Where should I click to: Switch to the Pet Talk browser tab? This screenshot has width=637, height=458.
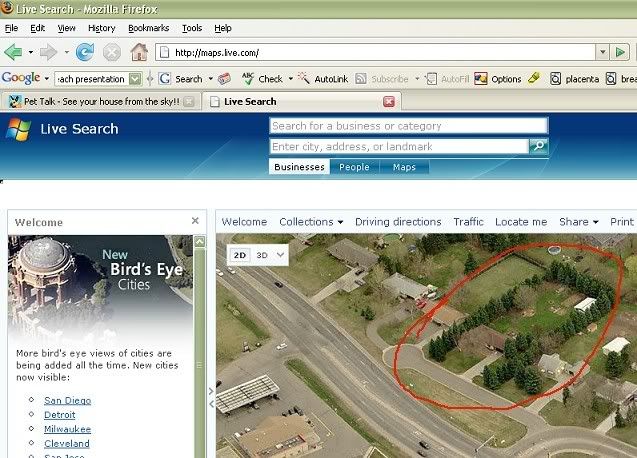point(102,102)
